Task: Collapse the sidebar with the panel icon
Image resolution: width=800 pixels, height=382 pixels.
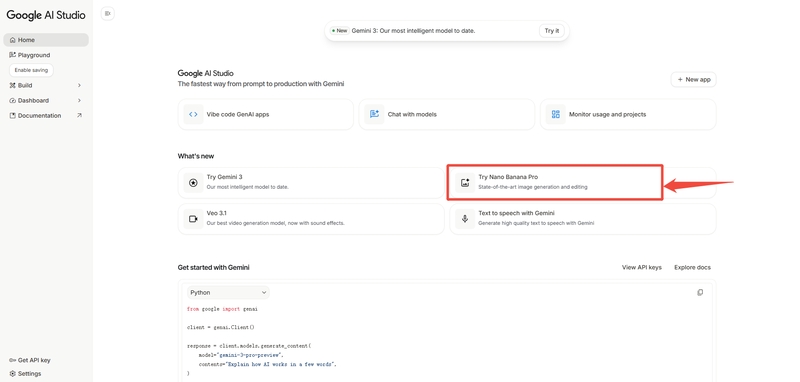Action: 107,13
